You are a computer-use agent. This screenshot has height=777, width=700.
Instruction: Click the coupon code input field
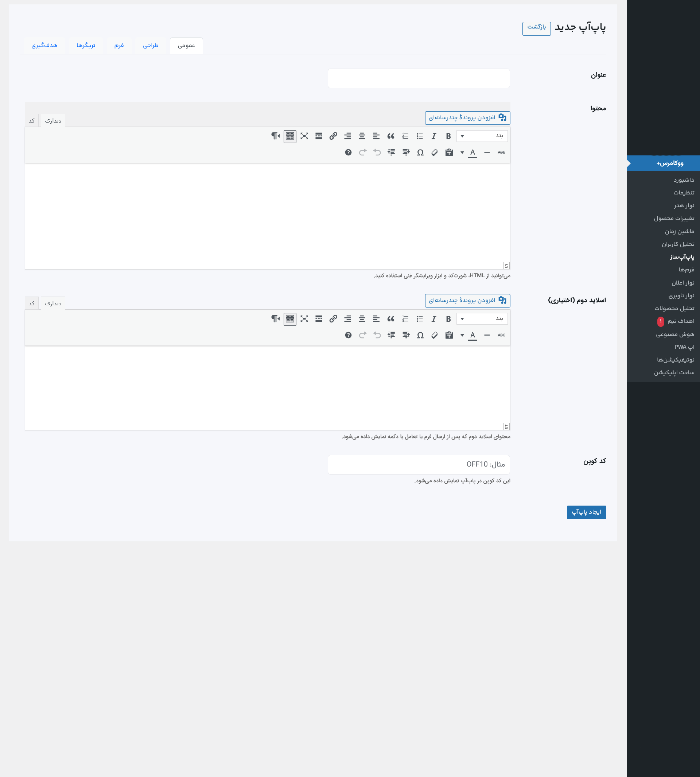coord(419,464)
